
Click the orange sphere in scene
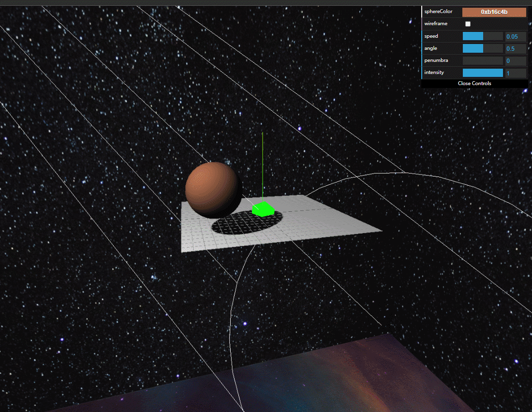(x=214, y=190)
